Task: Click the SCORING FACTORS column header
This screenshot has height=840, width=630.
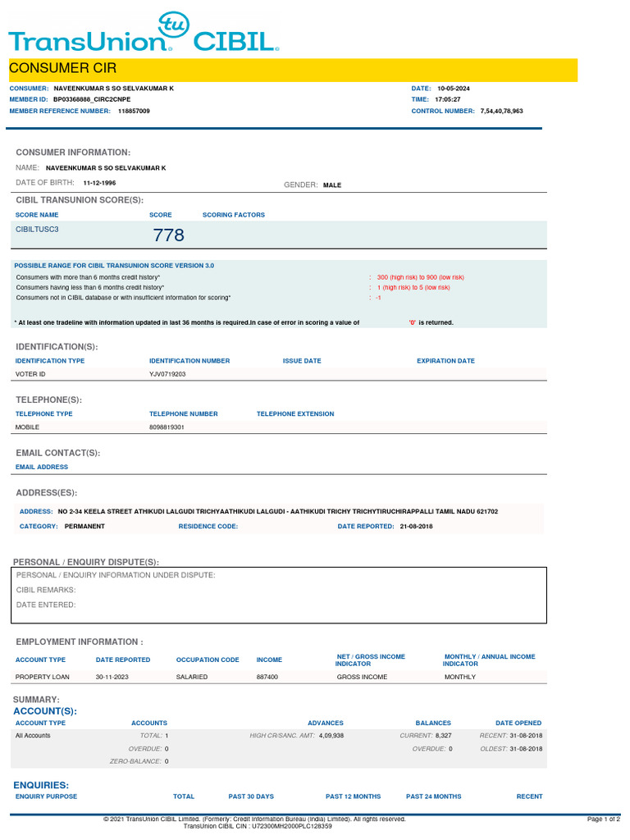Action: click(234, 215)
